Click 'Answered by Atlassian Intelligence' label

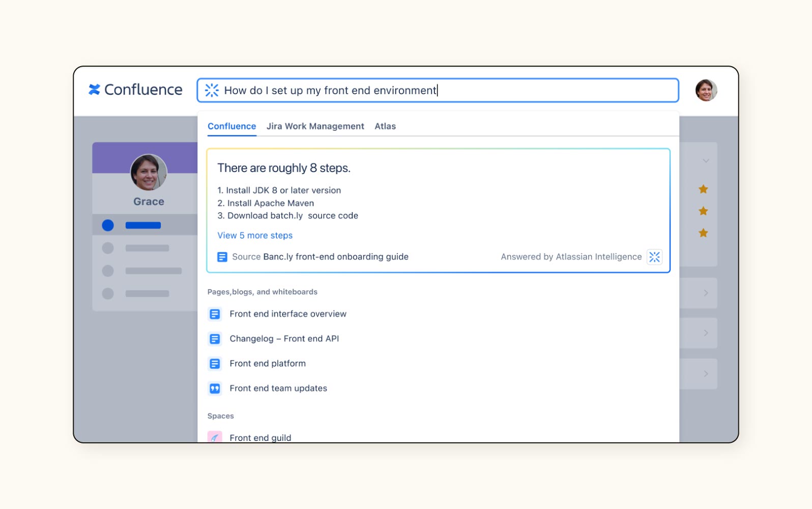[x=571, y=257]
